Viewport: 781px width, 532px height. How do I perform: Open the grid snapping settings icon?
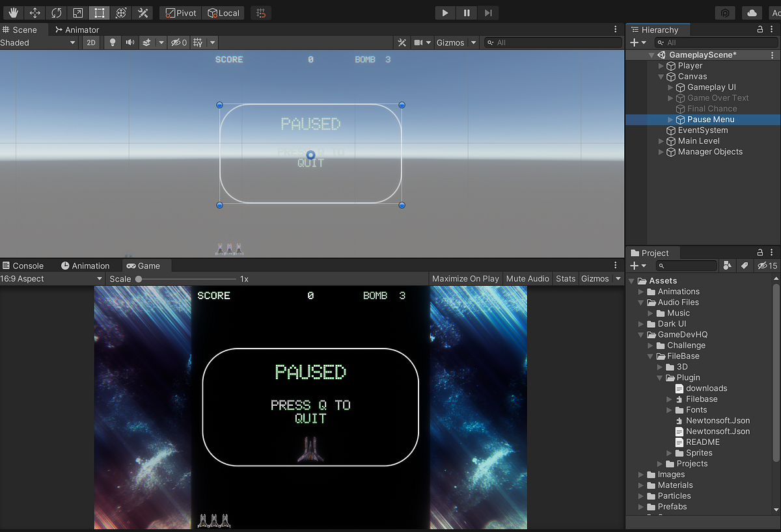[260, 12]
